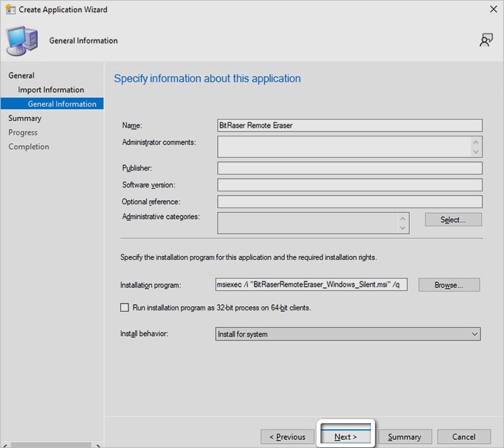Select General in the wizard sidebar
The width and height of the screenshot is (504, 448).
22,75
